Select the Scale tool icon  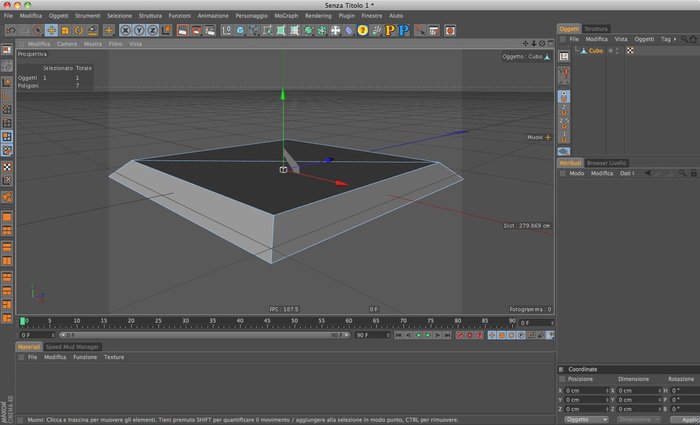65,30
